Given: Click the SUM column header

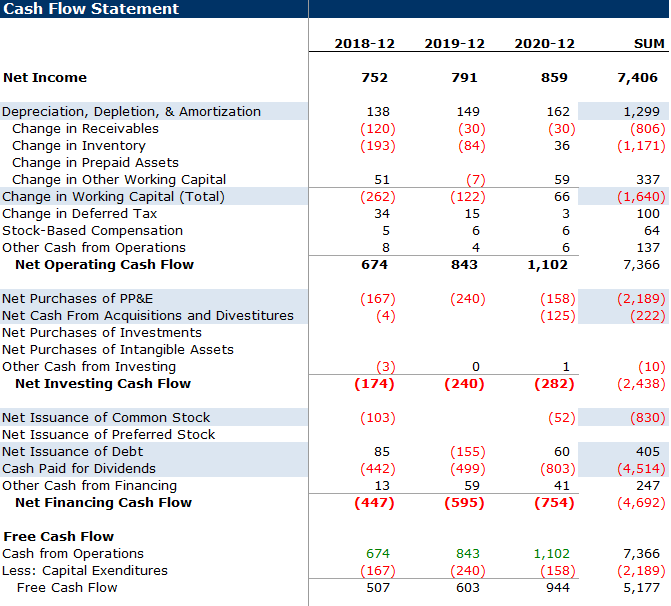Looking at the screenshot, I should (x=649, y=43).
